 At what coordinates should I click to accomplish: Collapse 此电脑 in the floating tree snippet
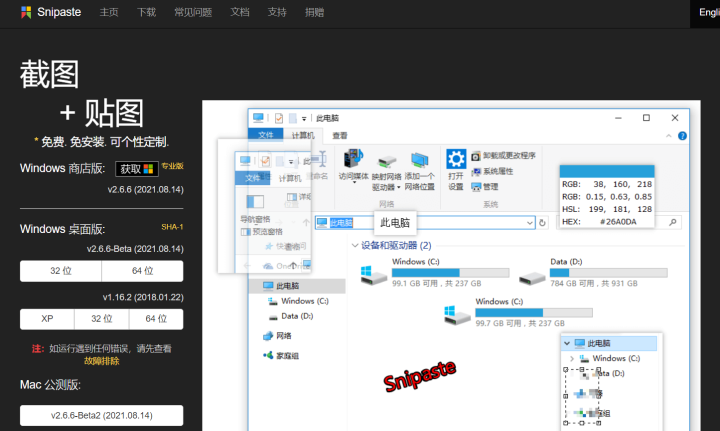point(567,343)
